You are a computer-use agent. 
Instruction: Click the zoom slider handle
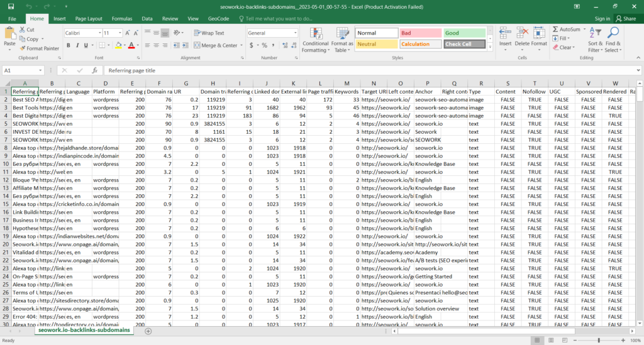click(599, 341)
